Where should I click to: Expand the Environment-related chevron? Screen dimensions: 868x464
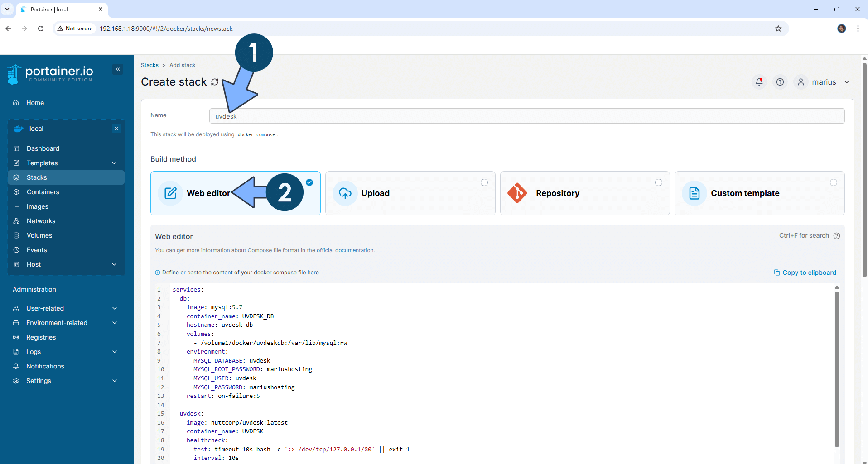point(115,323)
